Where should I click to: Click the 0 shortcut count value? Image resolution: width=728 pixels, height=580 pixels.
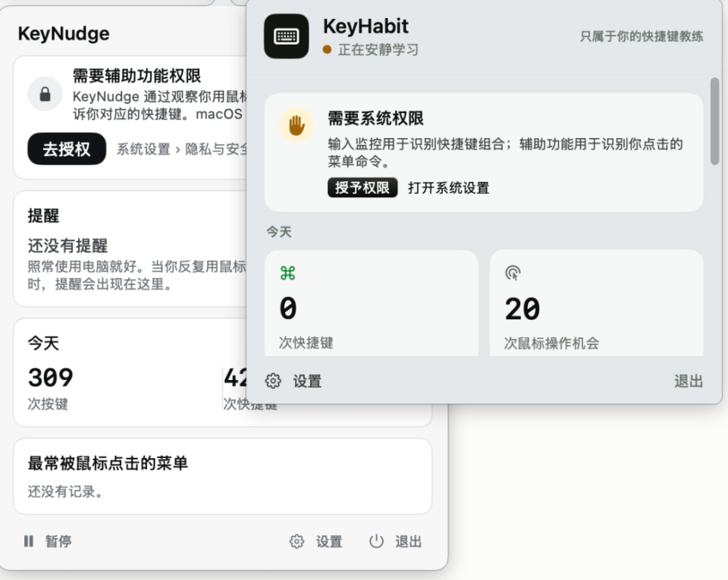coord(288,308)
